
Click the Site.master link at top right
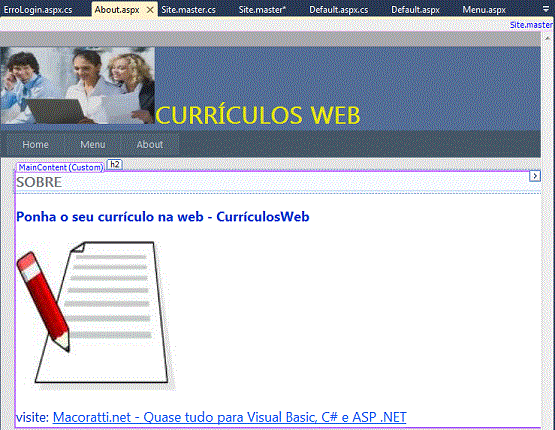click(531, 25)
